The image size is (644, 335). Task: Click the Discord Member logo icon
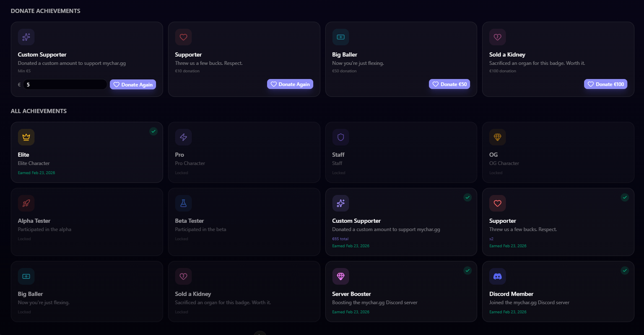tap(498, 276)
